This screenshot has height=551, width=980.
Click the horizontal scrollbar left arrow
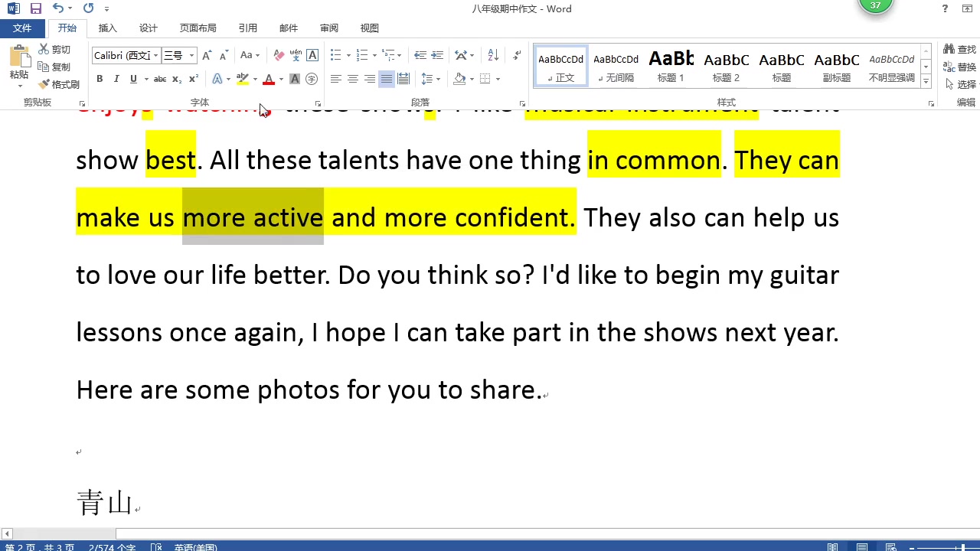tap(6, 533)
